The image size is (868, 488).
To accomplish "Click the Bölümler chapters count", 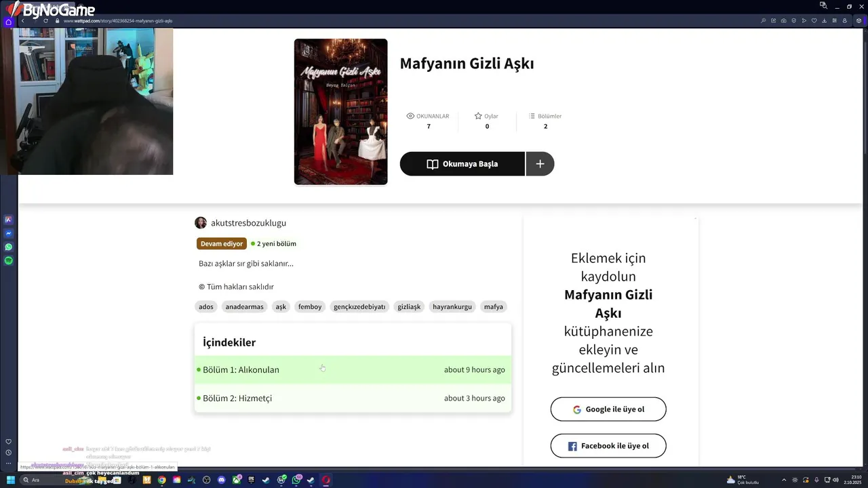I will 545,121.
